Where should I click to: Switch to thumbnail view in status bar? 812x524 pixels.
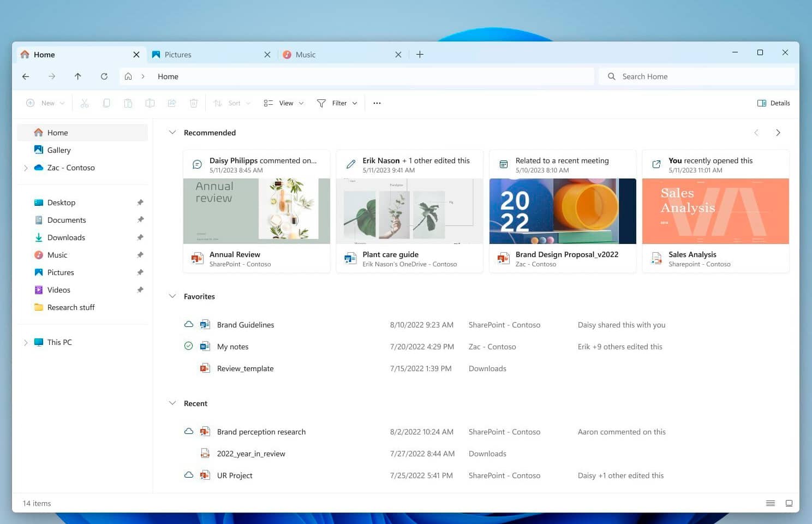tap(789, 503)
